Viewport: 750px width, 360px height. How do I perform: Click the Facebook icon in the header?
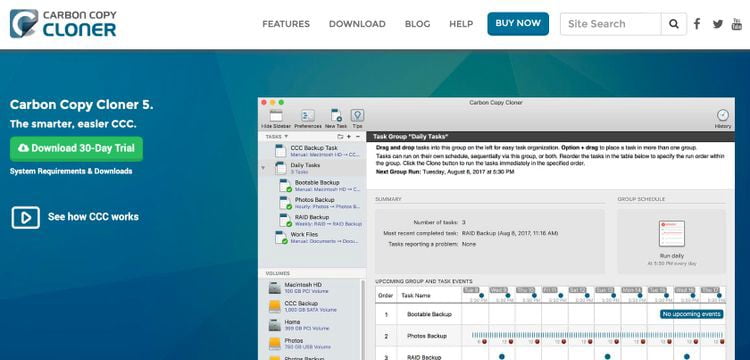pyautogui.click(x=697, y=24)
